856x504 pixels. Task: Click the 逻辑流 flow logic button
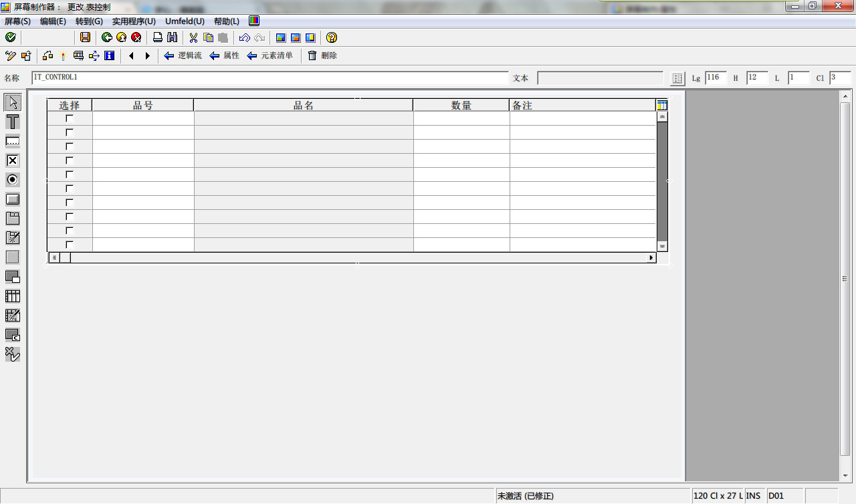183,55
